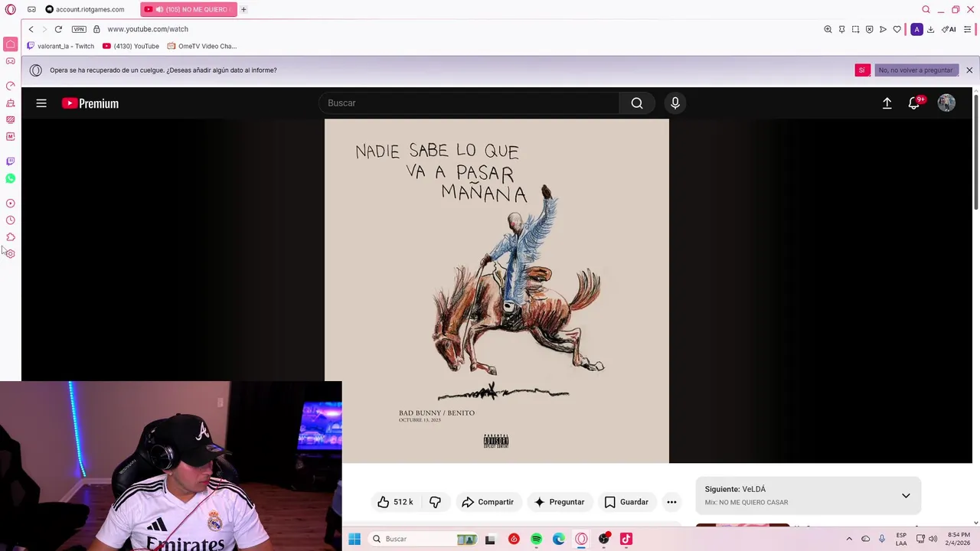
Task: Open the GX Cleaner sidebar icon
Action: [10, 103]
